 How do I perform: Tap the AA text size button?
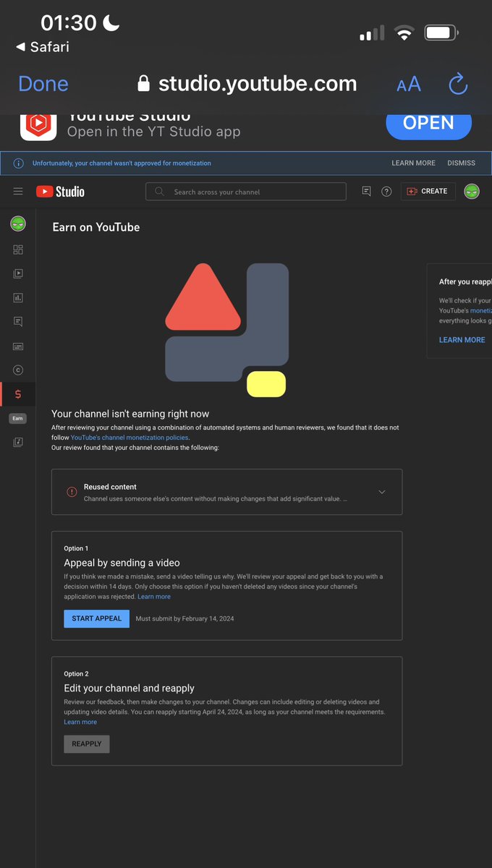point(409,85)
